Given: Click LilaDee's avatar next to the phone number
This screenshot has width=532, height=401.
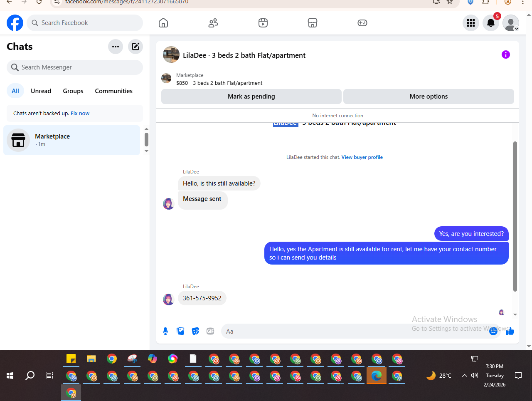Looking at the screenshot, I should click(168, 300).
